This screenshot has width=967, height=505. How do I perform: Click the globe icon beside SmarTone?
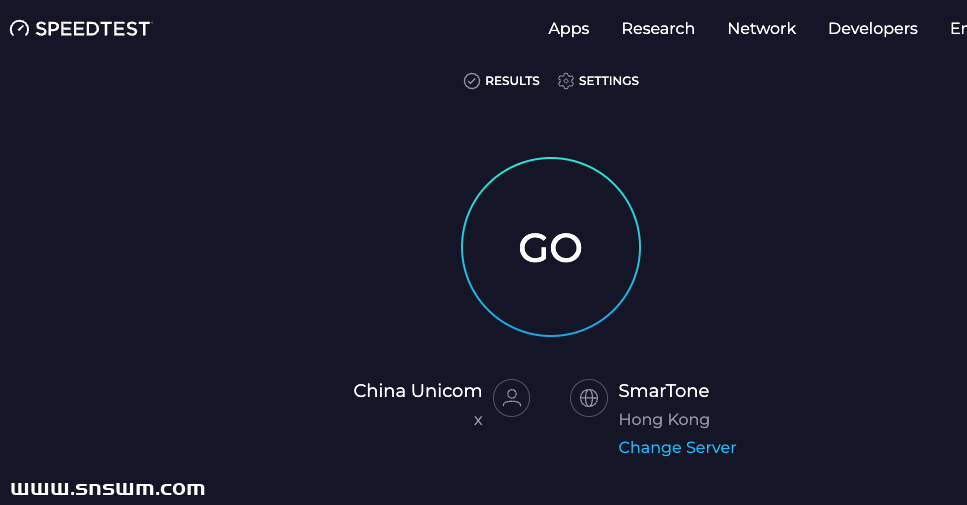pyautogui.click(x=589, y=398)
